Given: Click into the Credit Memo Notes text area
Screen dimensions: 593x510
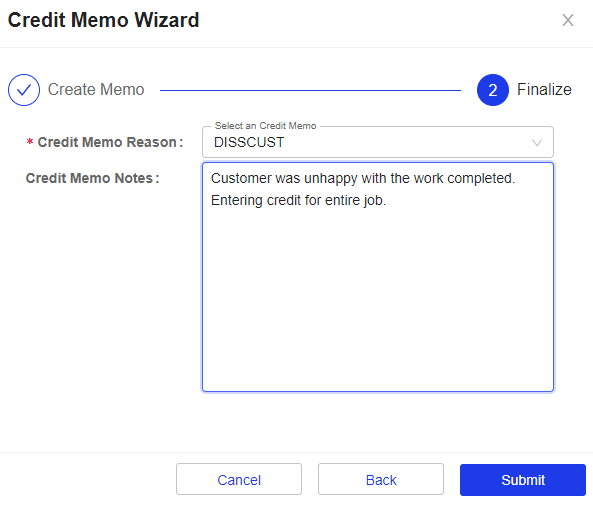Looking at the screenshot, I should pyautogui.click(x=378, y=277).
